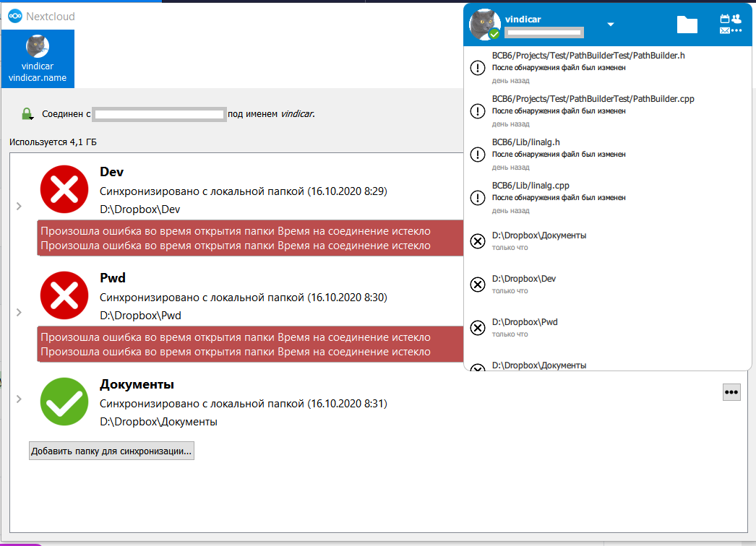Click Dev folder name heading
The height and width of the screenshot is (546, 756).
coord(111,172)
